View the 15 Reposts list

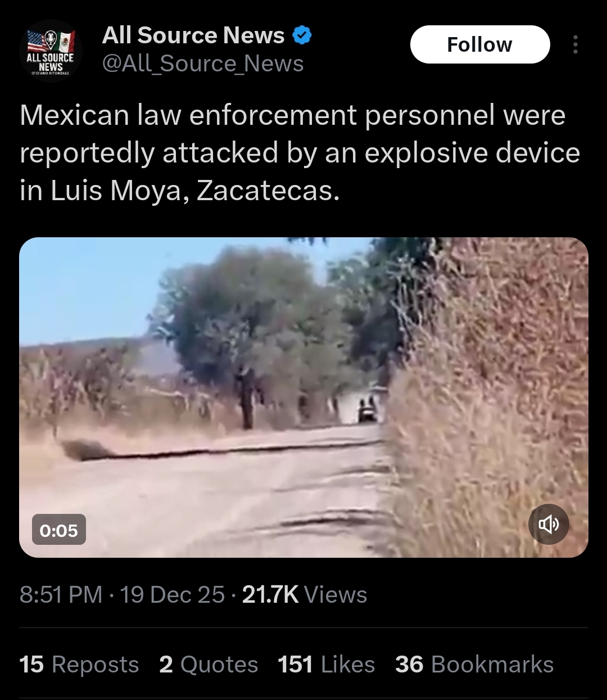tap(79, 665)
